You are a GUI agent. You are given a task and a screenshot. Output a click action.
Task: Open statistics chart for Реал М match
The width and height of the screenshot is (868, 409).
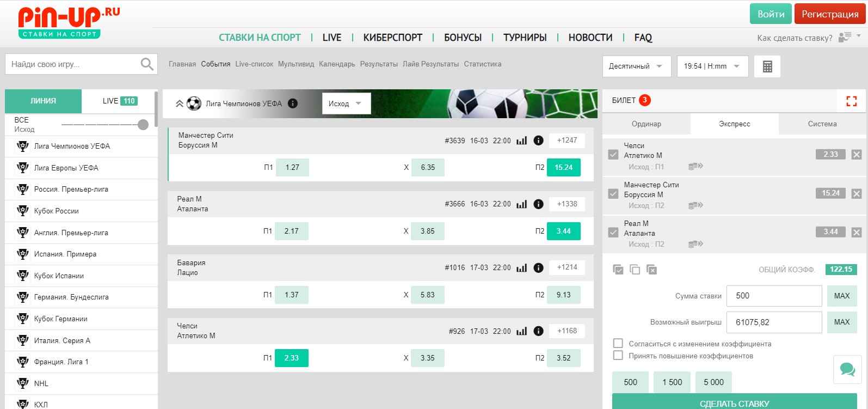521,204
